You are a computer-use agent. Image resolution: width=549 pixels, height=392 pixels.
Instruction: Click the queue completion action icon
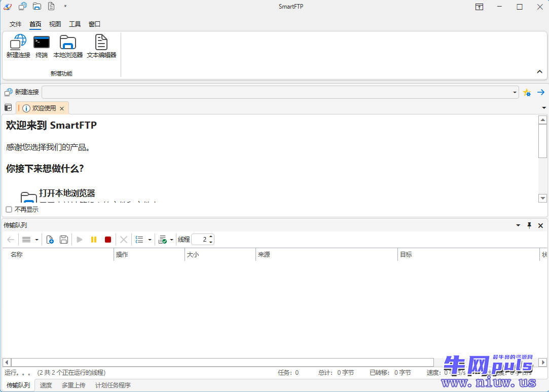[163, 240]
